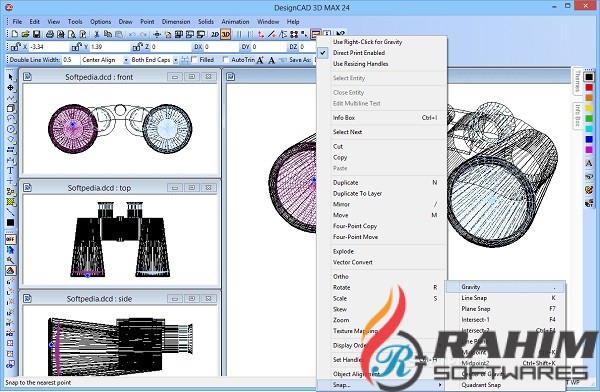This screenshot has height=392, width=600.
Task: Open the Center Align dropdown
Action: (x=126, y=60)
